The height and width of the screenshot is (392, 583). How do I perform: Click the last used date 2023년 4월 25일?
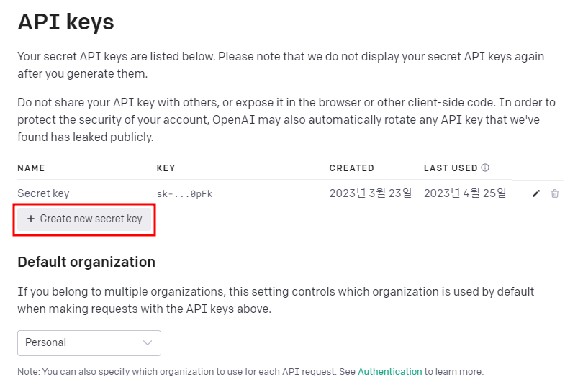coord(465,193)
